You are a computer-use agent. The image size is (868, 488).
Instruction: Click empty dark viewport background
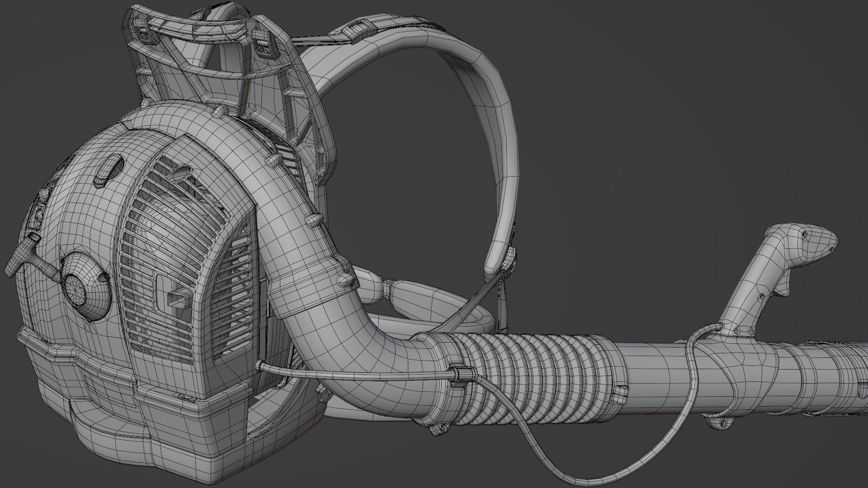tap(678, 113)
